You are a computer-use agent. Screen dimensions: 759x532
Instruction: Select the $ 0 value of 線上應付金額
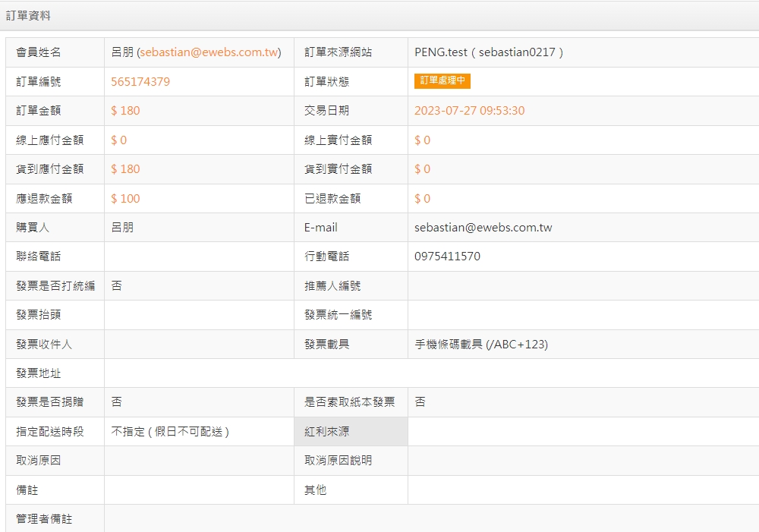click(x=119, y=140)
